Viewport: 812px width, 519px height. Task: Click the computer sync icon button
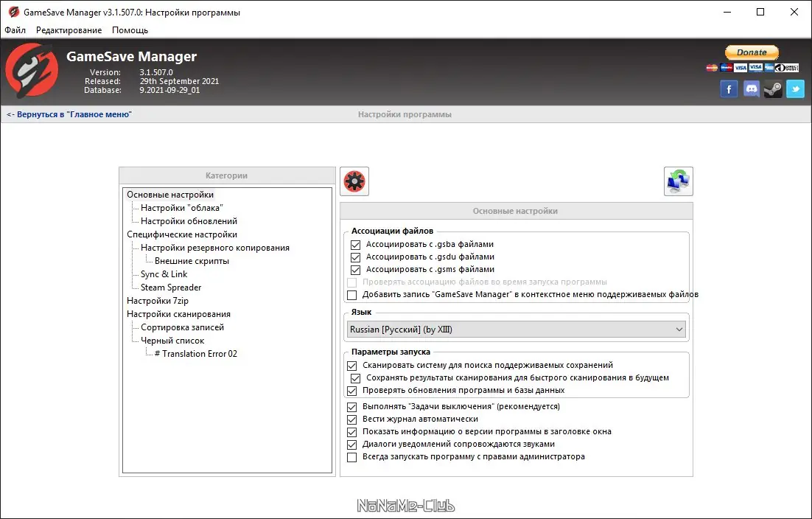click(679, 181)
